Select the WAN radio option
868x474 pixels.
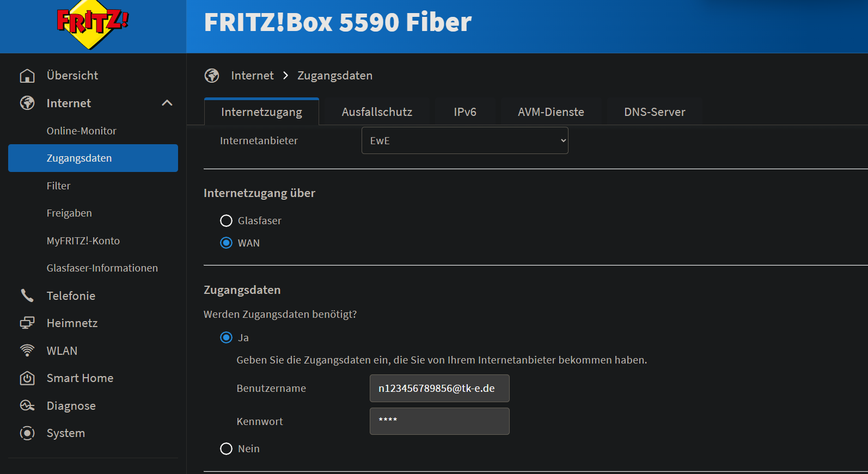pos(226,243)
